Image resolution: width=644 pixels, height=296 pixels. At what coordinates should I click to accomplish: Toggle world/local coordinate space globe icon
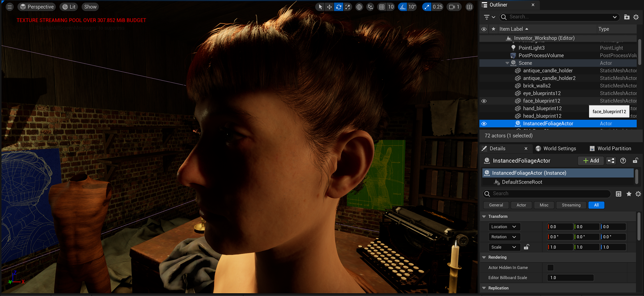pyautogui.click(x=359, y=7)
